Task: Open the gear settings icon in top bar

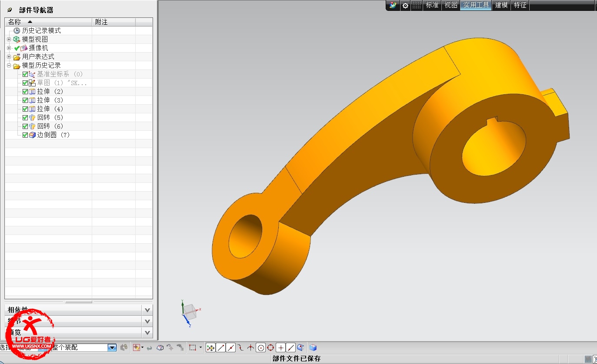Action: (x=405, y=5)
